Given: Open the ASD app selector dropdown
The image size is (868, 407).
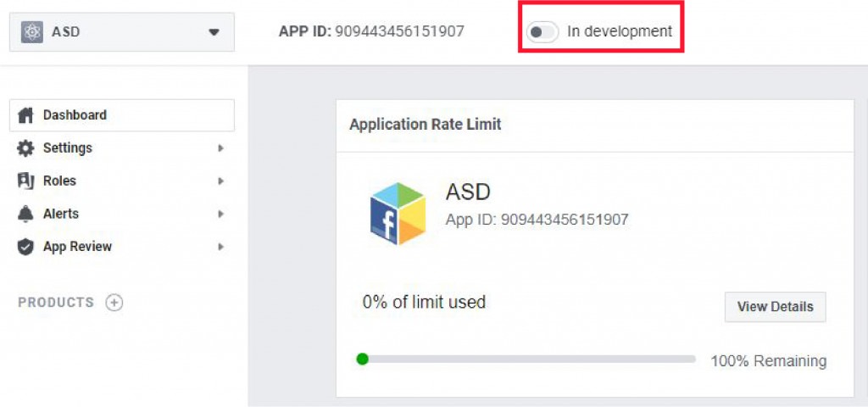Looking at the screenshot, I should pyautogui.click(x=122, y=32).
